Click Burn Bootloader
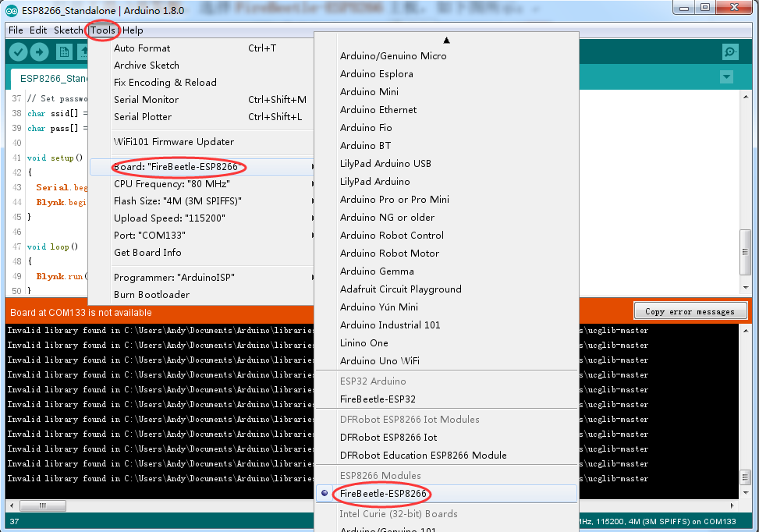This screenshot has height=532, width=759. tap(202, 295)
